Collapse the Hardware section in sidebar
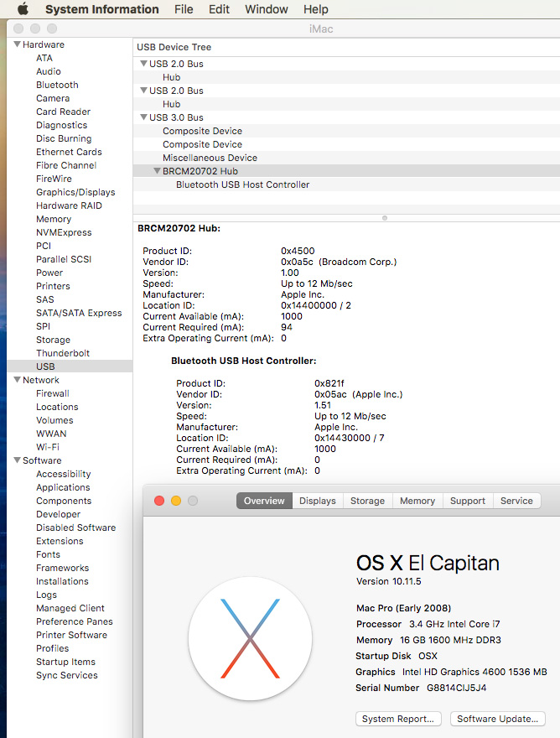Viewport: 560px width, 738px height. point(18,44)
